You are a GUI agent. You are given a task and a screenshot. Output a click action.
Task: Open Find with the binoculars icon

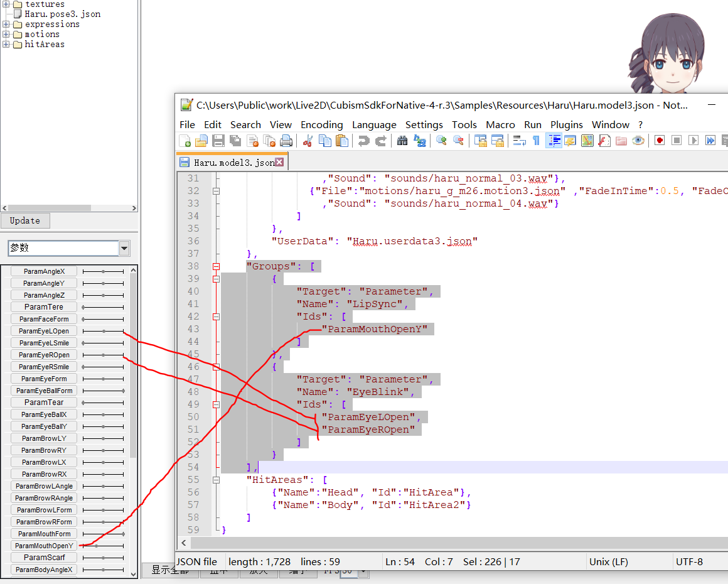click(x=402, y=141)
